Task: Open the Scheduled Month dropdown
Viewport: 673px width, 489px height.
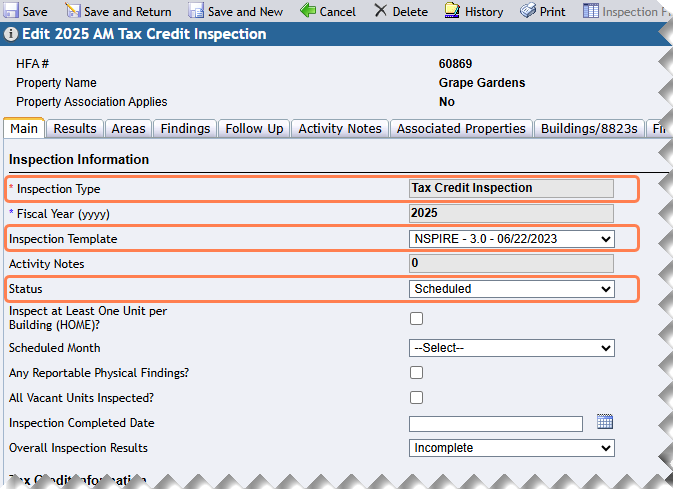Action: [x=512, y=348]
